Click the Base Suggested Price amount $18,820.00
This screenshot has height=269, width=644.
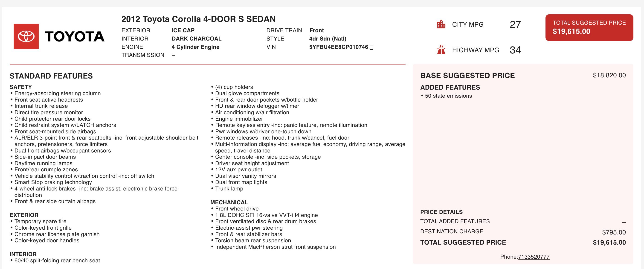(609, 75)
